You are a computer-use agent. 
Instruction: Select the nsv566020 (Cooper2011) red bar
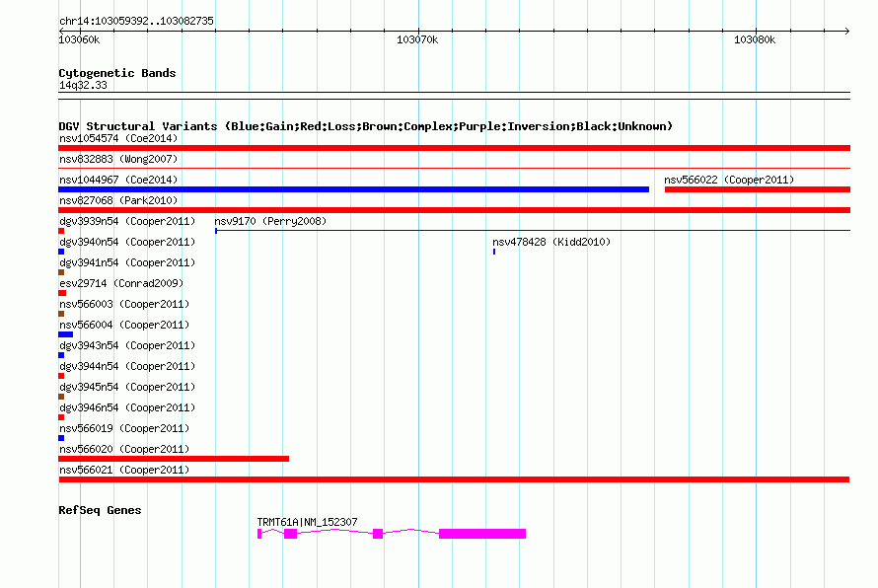[x=174, y=459]
